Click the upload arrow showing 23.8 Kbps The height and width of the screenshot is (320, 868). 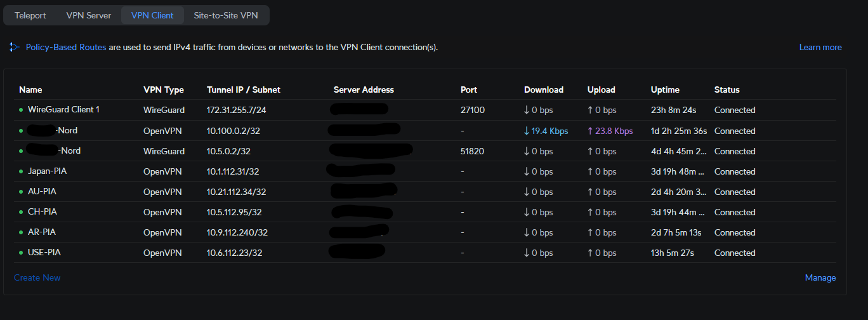pyautogui.click(x=590, y=131)
